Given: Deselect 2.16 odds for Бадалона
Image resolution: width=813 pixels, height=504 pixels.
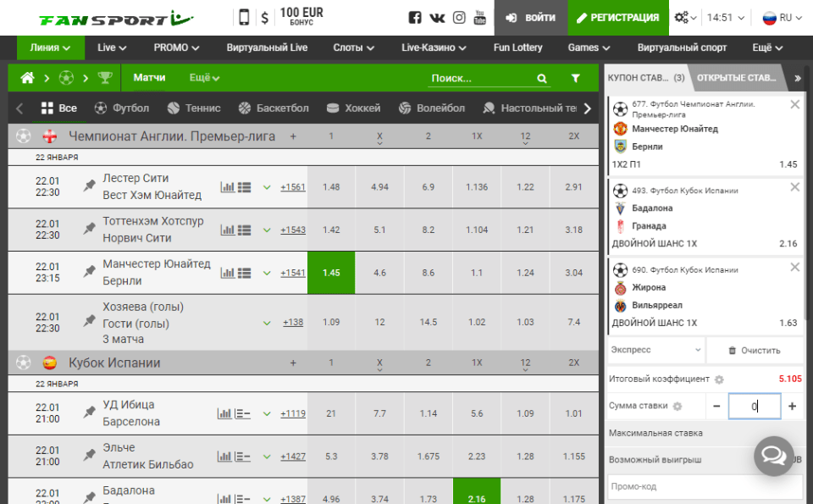Looking at the screenshot, I should pos(477,492).
